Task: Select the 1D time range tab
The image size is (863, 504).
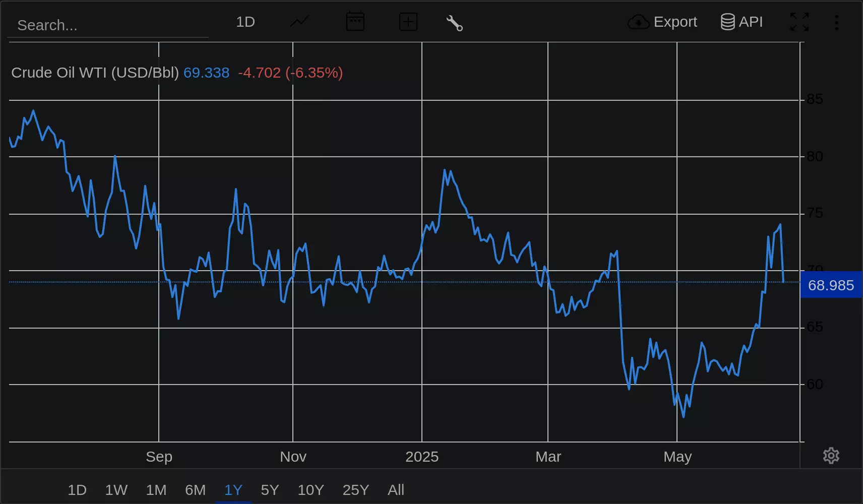Action: tap(77, 490)
